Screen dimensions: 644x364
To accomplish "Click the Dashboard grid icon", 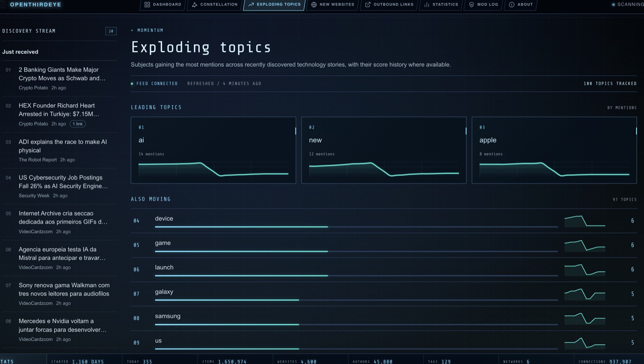I will tap(147, 4).
